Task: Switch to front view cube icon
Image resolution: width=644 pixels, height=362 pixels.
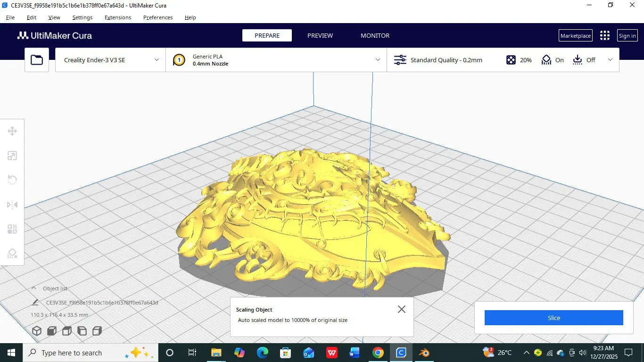Action: (x=52, y=331)
